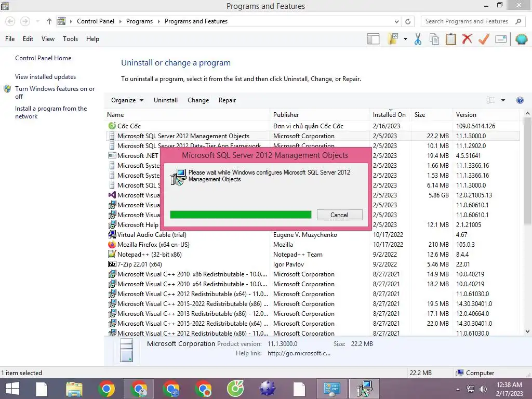Click the globe icon in the toolbar

(x=521, y=39)
